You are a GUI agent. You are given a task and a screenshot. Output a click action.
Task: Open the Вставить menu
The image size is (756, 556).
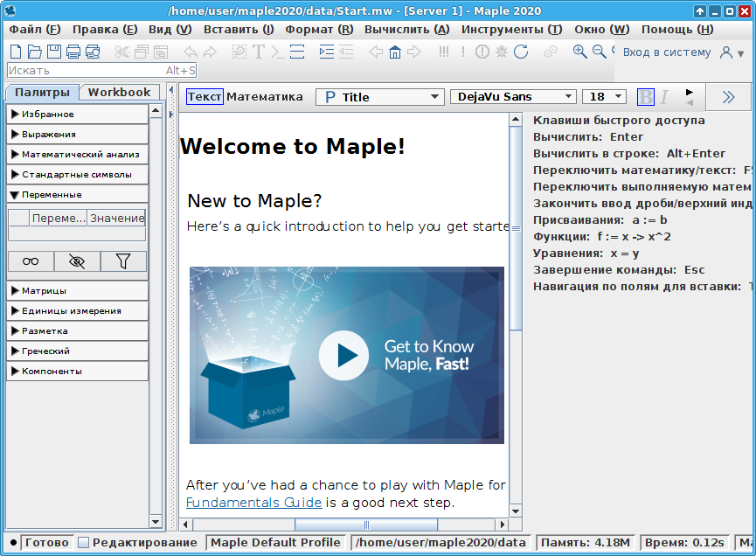pyautogui.click(x=239, y=30)
